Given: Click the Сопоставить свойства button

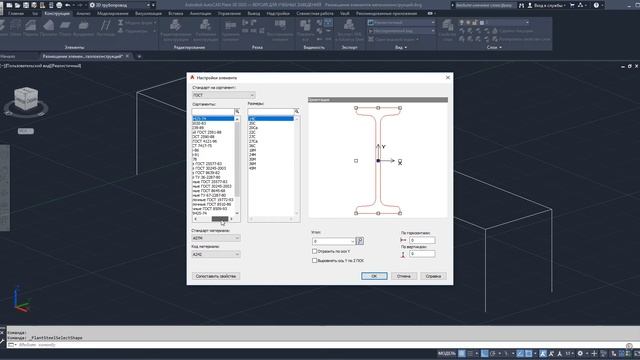Looking at the screenshot, I should pos(216,276).
